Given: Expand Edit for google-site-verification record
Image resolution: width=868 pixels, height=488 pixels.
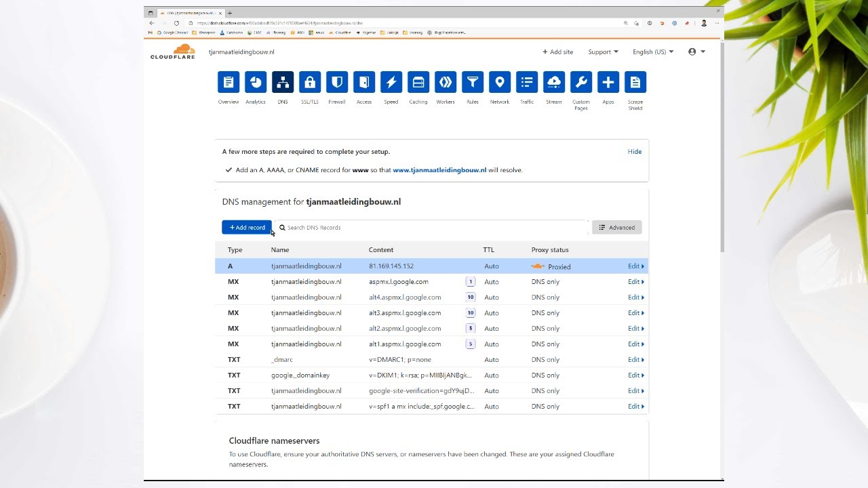Looking at the screenshot, I should pyautogui.click(x=636, y=391).
